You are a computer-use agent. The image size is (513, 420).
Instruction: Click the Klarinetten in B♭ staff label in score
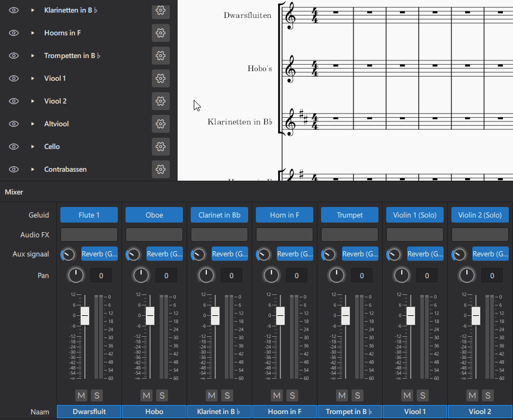click(x=240, y=122)
